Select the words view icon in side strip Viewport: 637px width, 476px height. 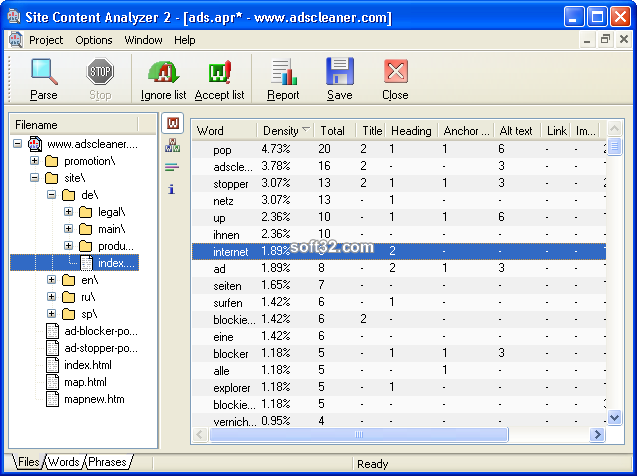(173, 123)
